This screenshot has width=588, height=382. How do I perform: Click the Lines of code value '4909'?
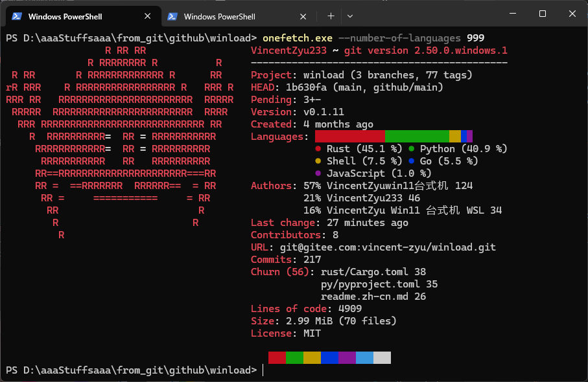coord(350,309)
